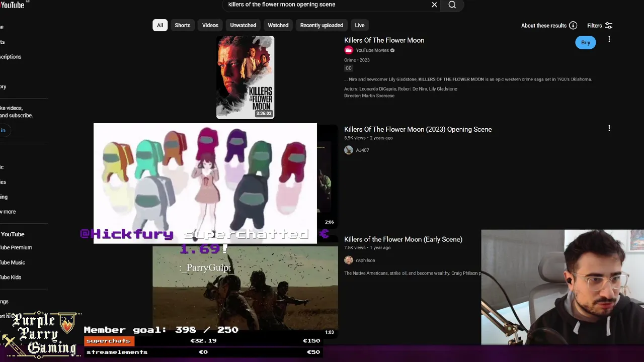Open Killers Of The Flower Moon (2023) Opening Scene title

(418, 129)
